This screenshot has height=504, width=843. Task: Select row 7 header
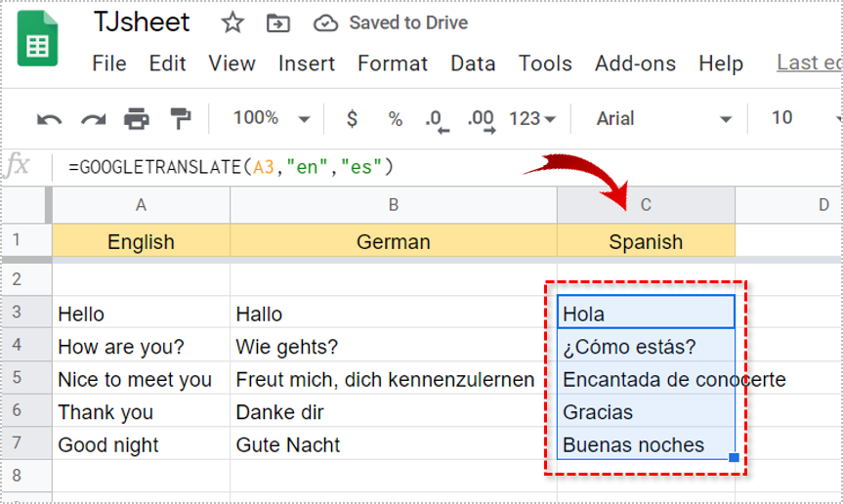coord(25,442)
